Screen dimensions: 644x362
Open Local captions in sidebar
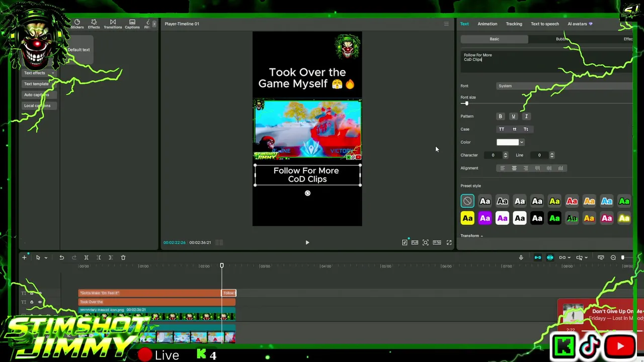coord(38,106)
